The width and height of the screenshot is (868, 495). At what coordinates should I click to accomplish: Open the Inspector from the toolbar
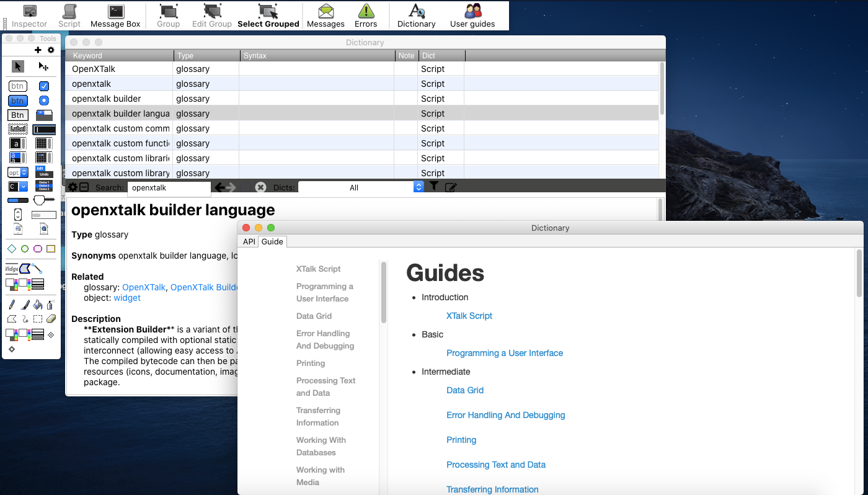(x=29, y=16)
